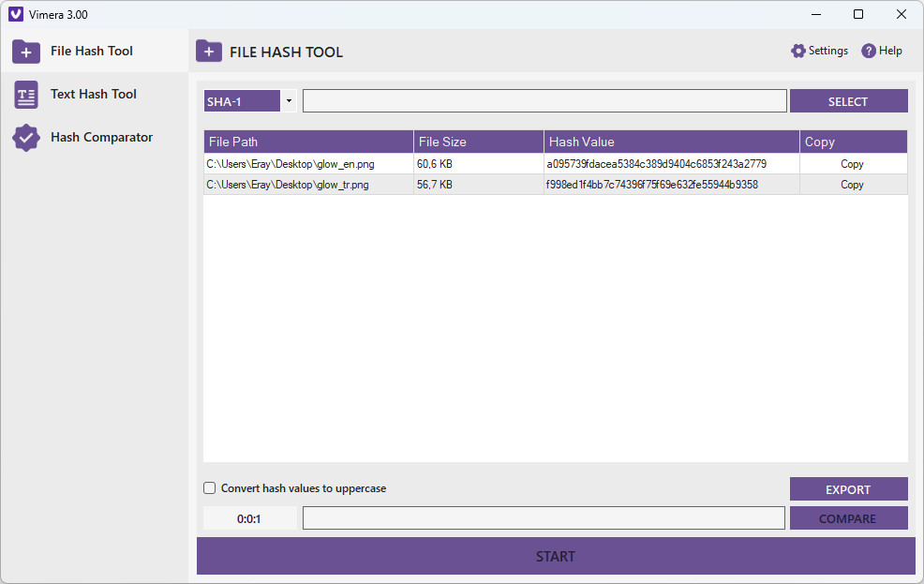Screen dimensions: 924x584
Task: Minimize the Vimera window
Action: (x=816, y=14)
